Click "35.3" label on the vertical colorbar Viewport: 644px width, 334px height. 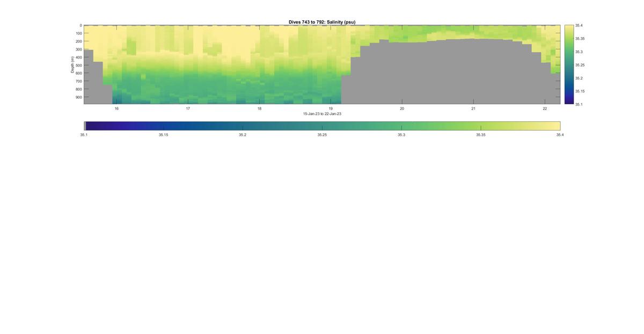tap(579, 52)
